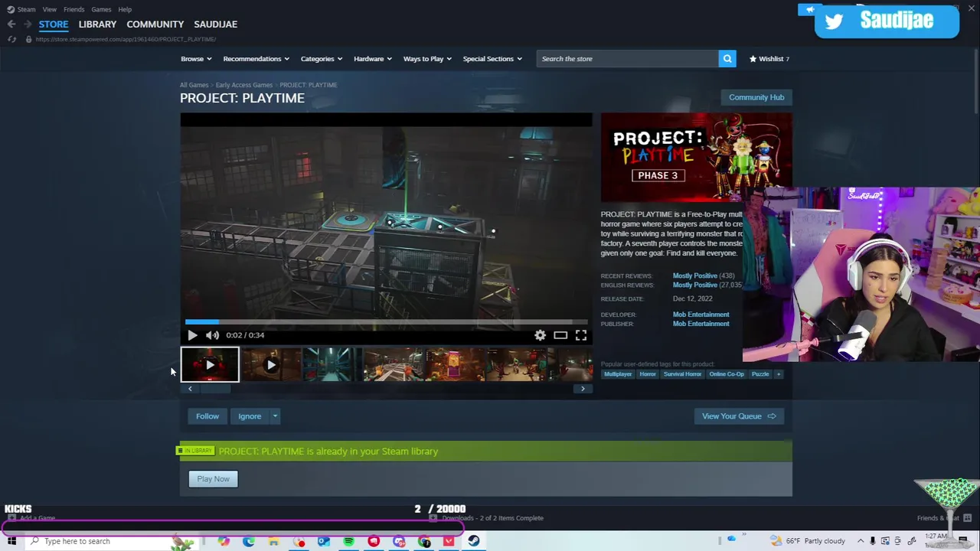980x551 pixels.
Task: Open the Games menu
Action: 101,9
